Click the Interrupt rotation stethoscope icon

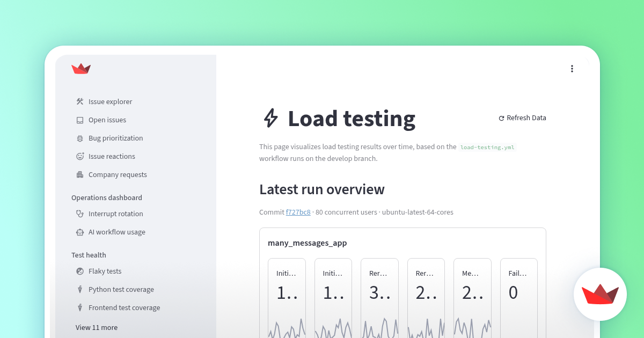click(x=80, y=214)
